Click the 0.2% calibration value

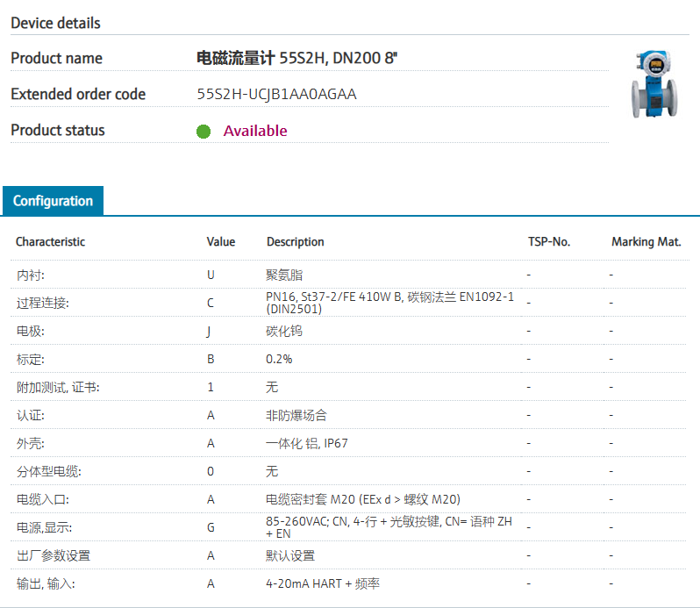[279, 359]
